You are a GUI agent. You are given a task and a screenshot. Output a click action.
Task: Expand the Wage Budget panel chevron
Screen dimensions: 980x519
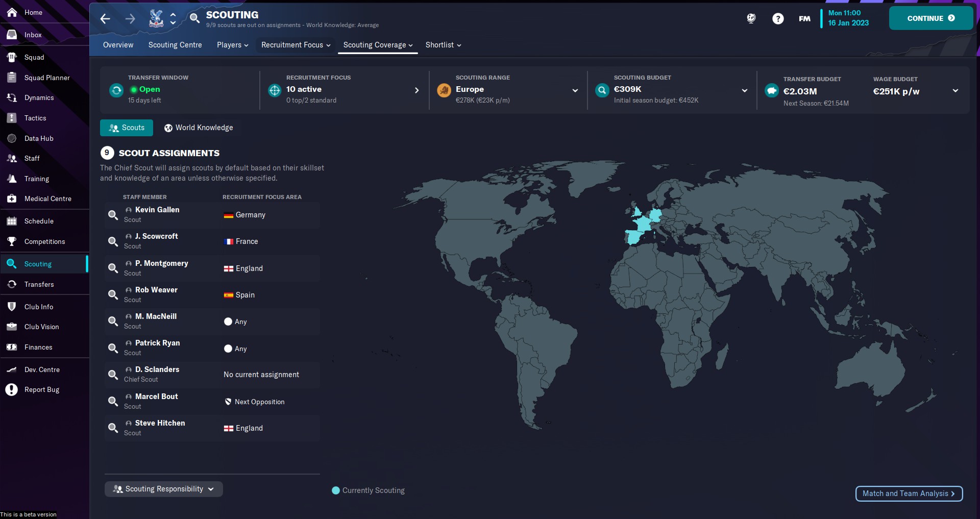pos(955,91)
